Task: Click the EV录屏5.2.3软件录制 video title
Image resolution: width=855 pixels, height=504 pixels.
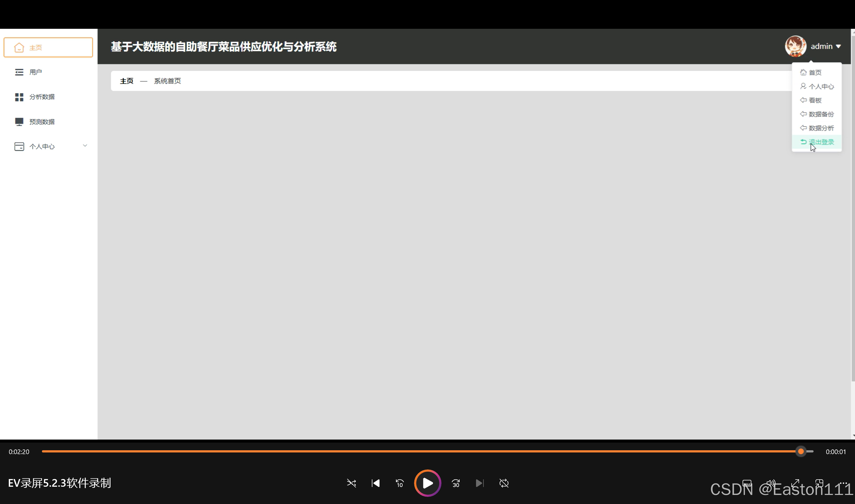Action: [60, 483]
